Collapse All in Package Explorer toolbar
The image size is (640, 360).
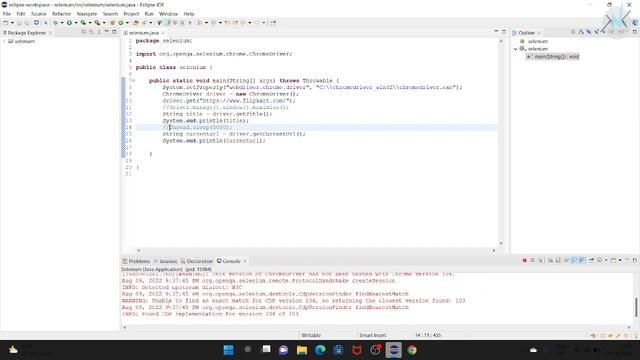(84, 32)
